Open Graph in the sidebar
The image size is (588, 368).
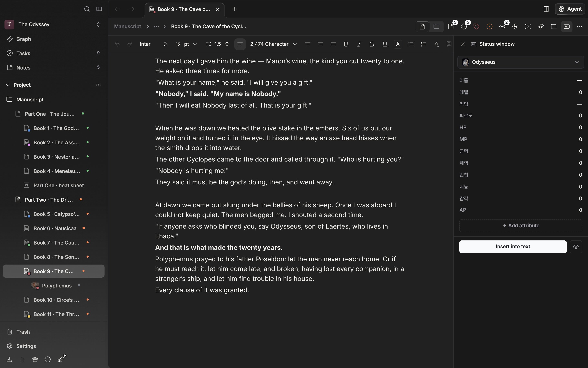point(53,39)
